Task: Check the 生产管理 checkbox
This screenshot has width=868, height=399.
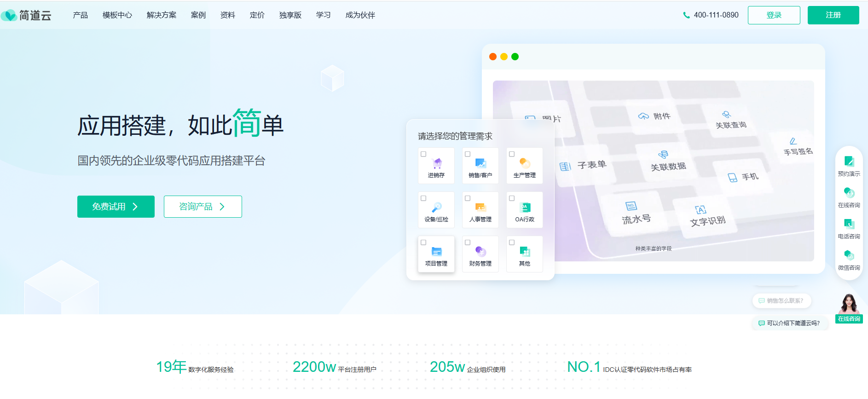Action: (x=512, y=154)
